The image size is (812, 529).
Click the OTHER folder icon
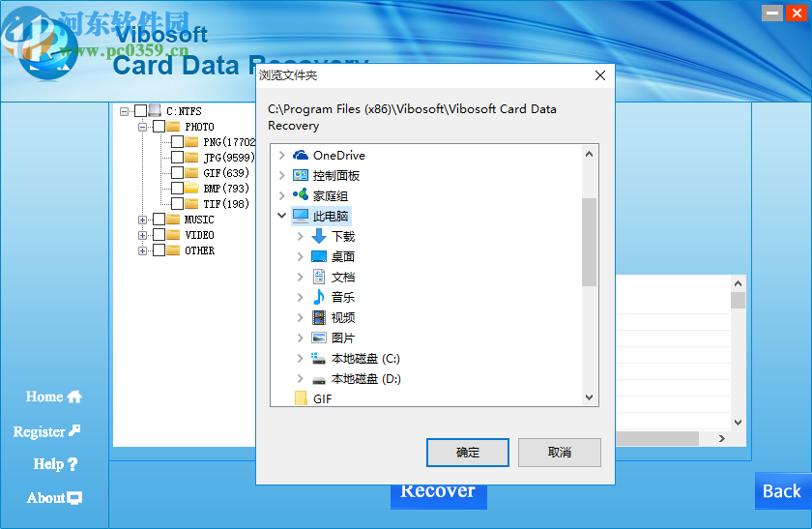[x=173, y=250]
